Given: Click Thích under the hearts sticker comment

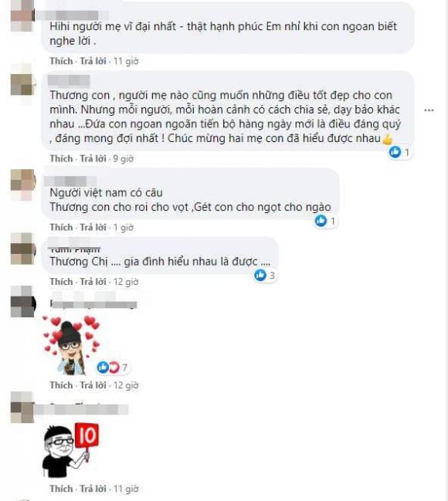Looking at the screenshot, I should (x=61, y=385).
